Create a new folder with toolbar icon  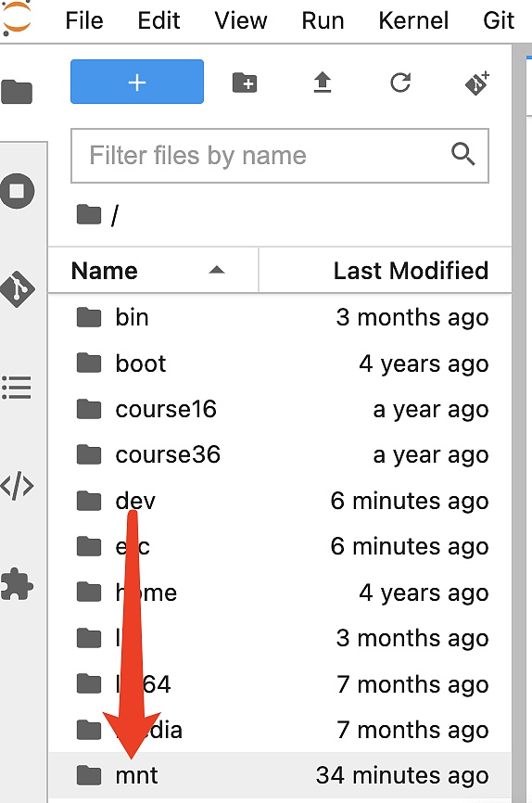tap(245, 83)
